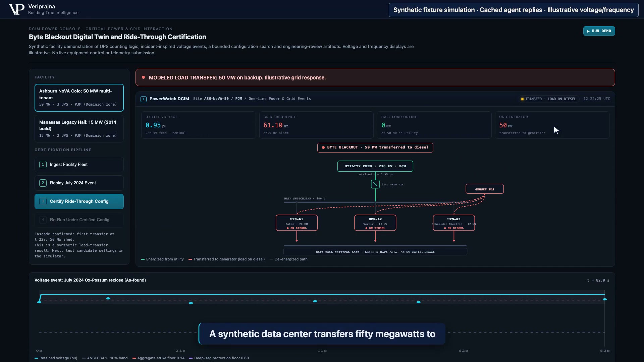This screenshot has height=362, width=644.
Task: Open Replay July 2024 Event step
Action: pos(79,183)
